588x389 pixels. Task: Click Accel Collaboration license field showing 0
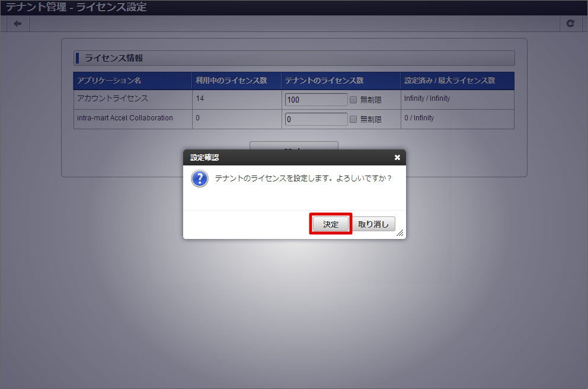coord(316,119)
